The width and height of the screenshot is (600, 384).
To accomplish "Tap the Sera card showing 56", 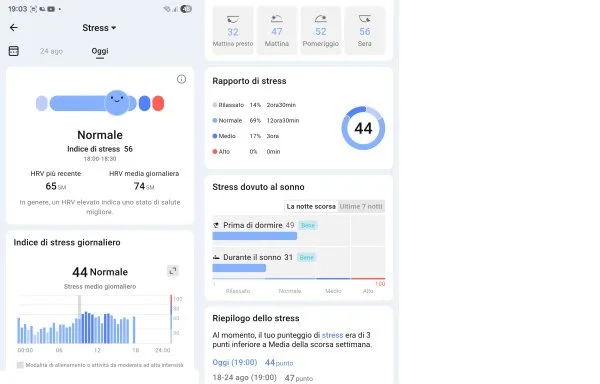I will click(365, 31).
